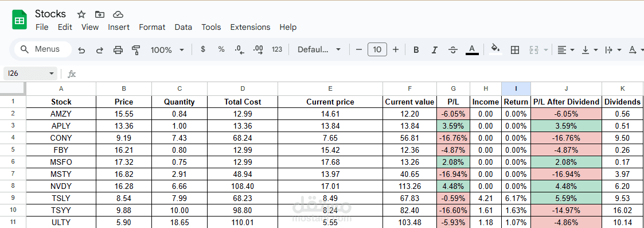Rename the Stocks document title
The image size is (644, 228).
click(x=50, y=14)
